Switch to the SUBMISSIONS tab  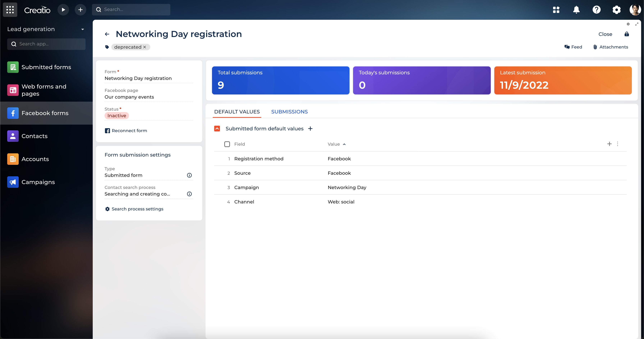289,112
